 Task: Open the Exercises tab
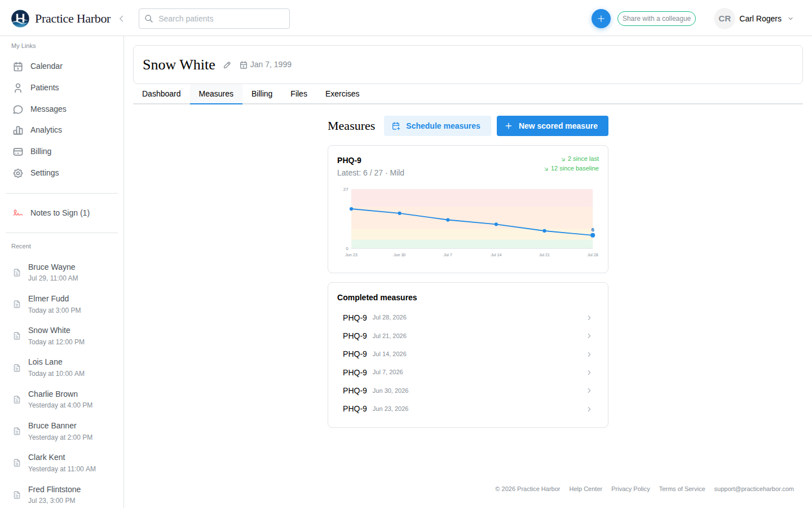pyautogui.click(x=342, y=94)
